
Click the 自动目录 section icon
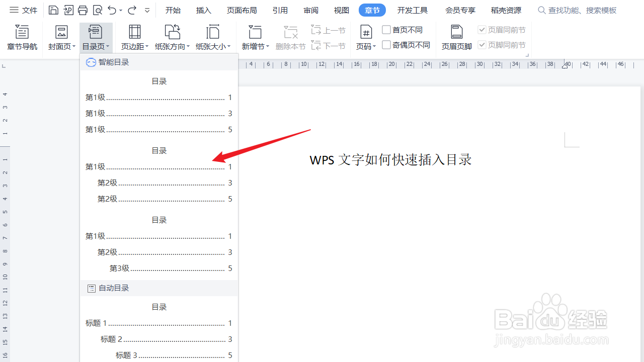click(x=91, y=288)
